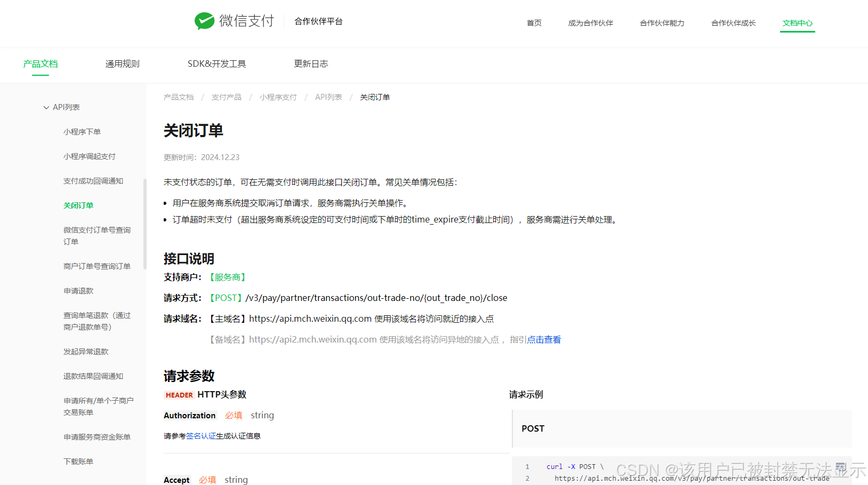Click the WeChat Pay logo icon
868x485 pixels.
point(204,21)
